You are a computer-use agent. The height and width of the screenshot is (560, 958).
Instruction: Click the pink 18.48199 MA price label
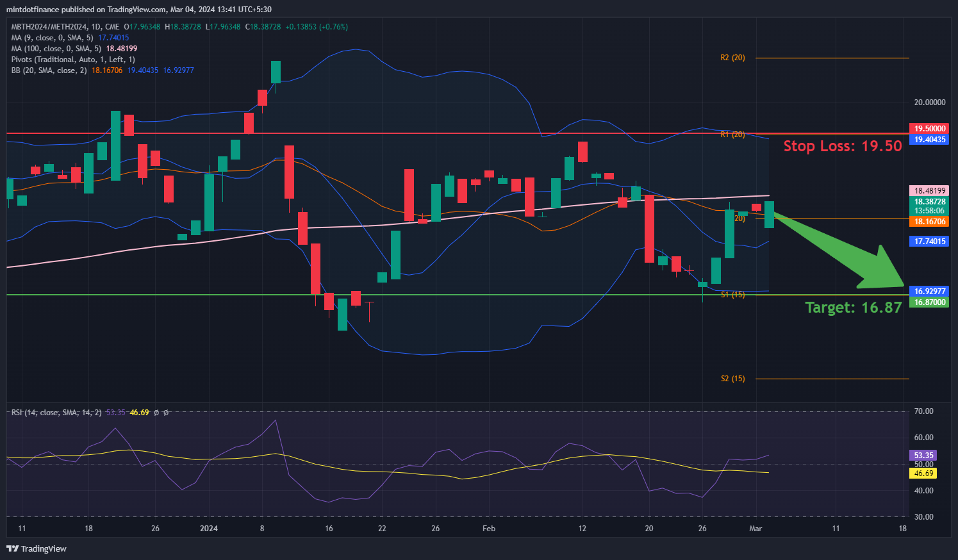click(930, 191)
